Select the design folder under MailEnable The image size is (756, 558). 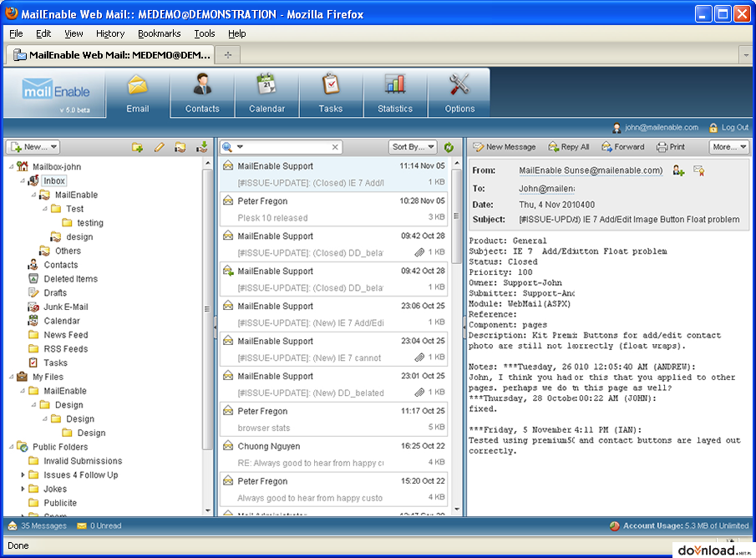(79, 236)
